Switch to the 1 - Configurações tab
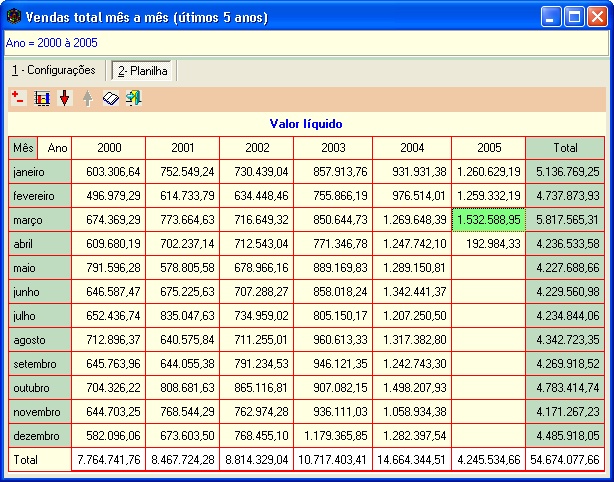The height and width of the screenshot is (482, 614). [54, 70]
